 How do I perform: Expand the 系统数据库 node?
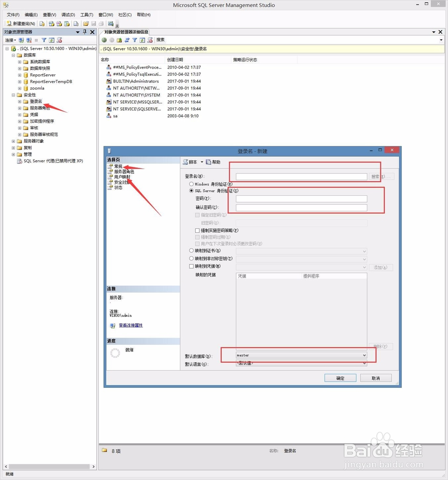tap(20, 62)
